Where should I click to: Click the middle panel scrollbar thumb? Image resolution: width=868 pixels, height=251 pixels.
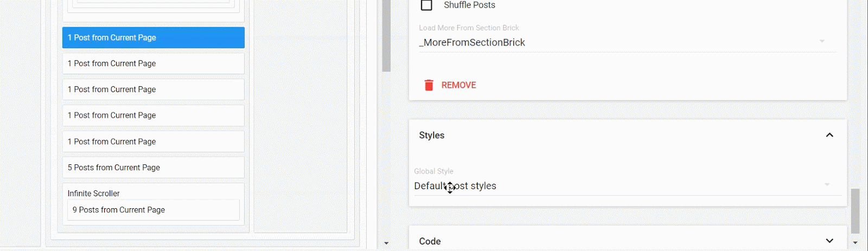pos(386,35)
